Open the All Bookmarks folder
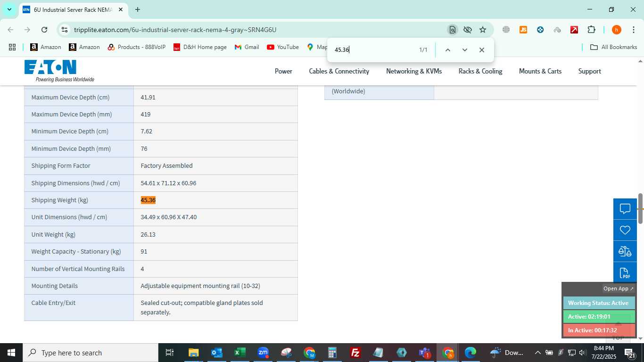This screenshot has width=644, height=362. click(614, 47)
